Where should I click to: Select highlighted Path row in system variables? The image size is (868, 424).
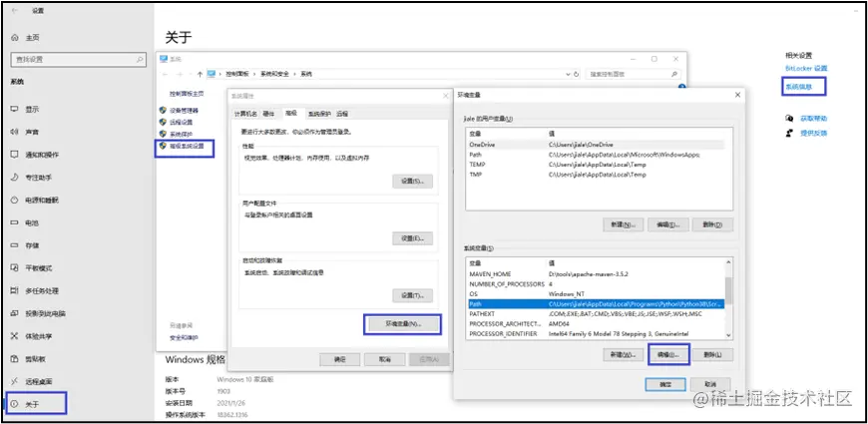coord(596,304)
